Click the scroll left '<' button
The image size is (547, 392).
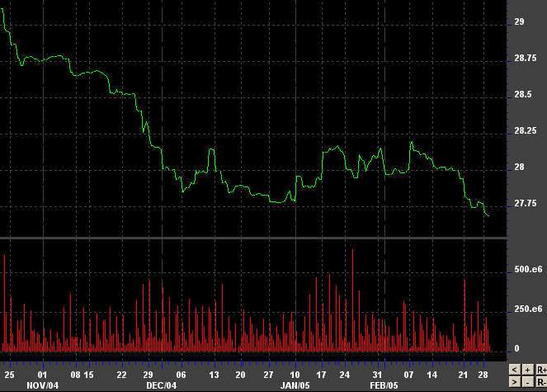pos(515,370)
